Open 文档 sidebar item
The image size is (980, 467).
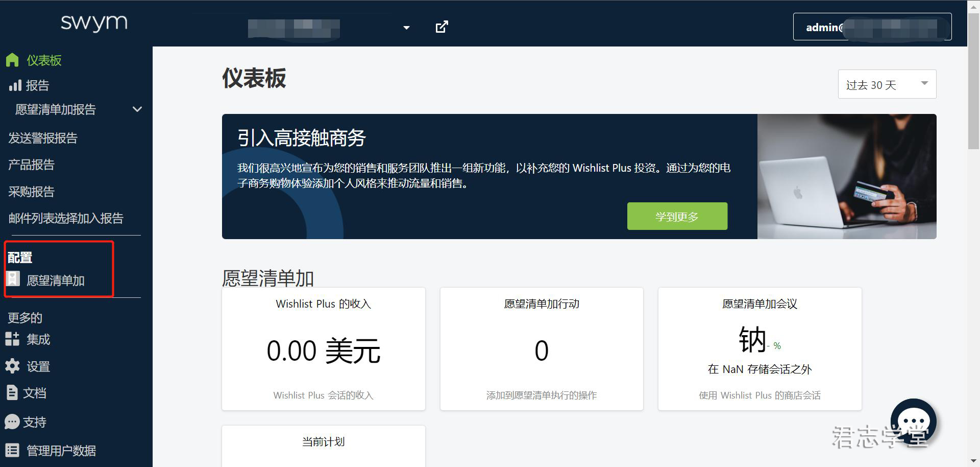click(x=35, y=393)
